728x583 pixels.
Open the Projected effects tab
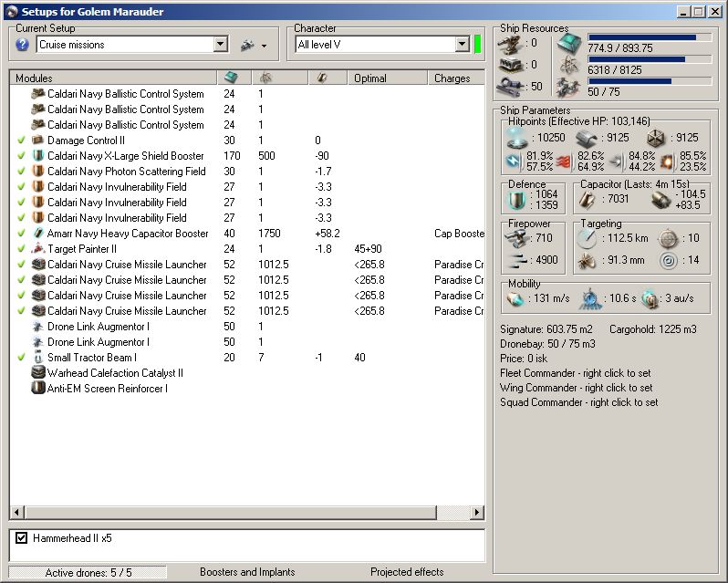(x=407, y=572)
